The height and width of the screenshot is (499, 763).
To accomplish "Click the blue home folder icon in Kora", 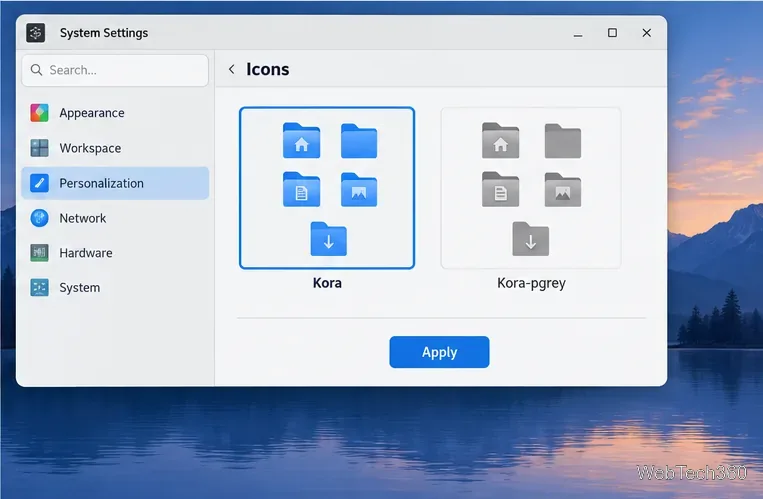I will click(301, 141).
